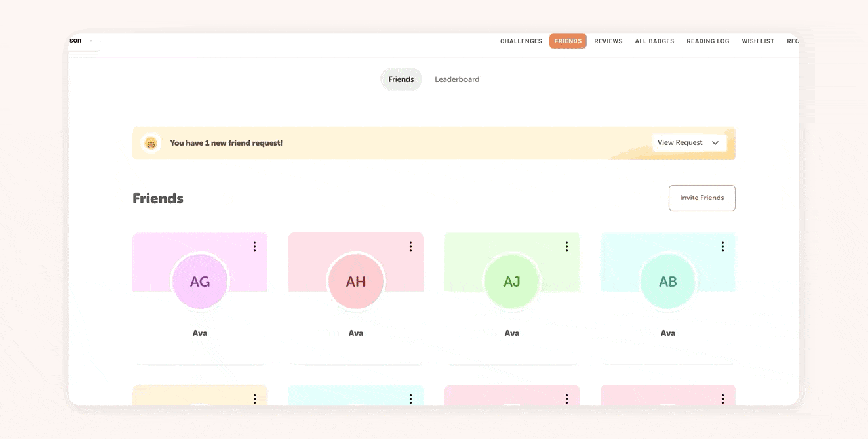868x439 pixels.
Task: Switch to the Leaderboard tab
Action: coord(457,79)
